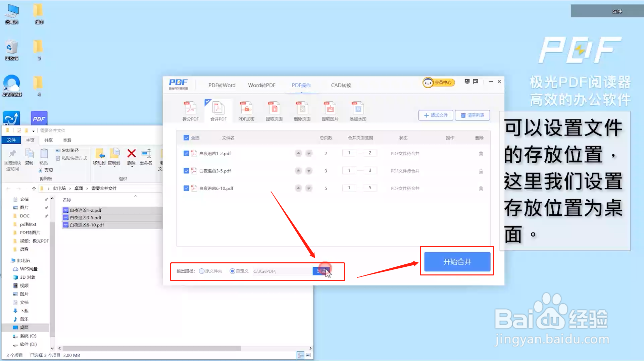Click the Explorer up-directory arrow

coord(34,189)
